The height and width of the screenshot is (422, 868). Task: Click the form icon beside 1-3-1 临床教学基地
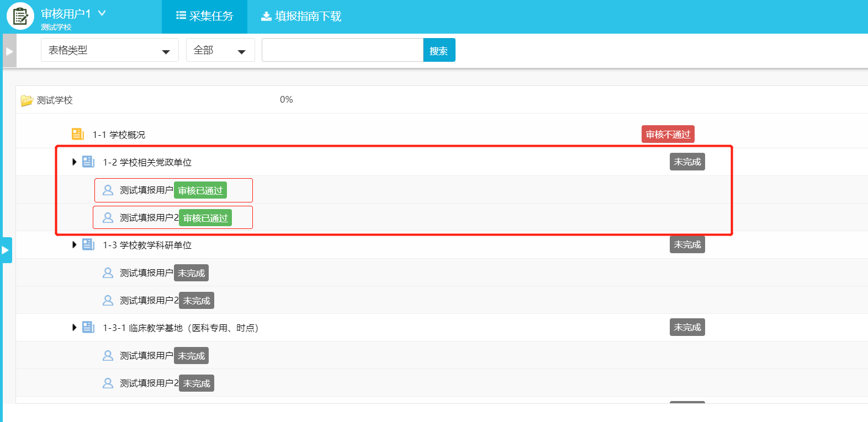tap(88, 327)
